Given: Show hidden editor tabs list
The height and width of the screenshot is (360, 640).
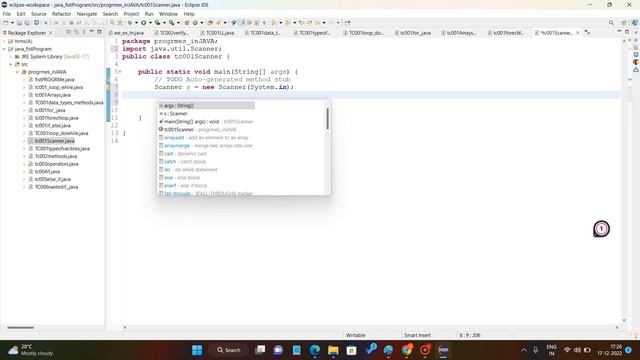Looking at the screenshot, I should click(587, 33).
